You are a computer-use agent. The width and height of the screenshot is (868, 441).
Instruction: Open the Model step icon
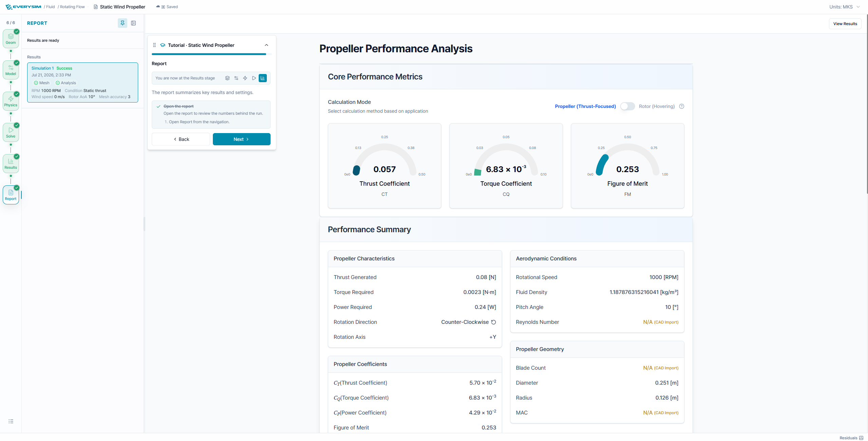point(11,70)
